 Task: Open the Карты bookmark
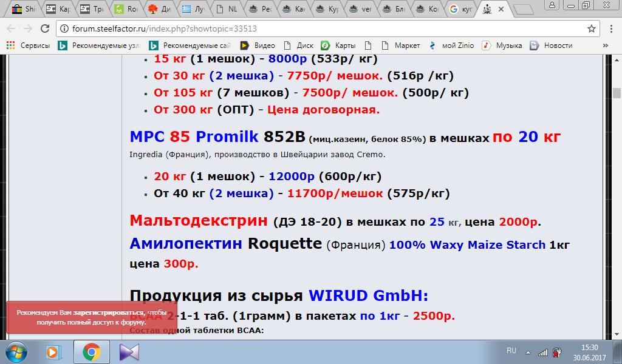pyautogui.click(x=339, y=45)
